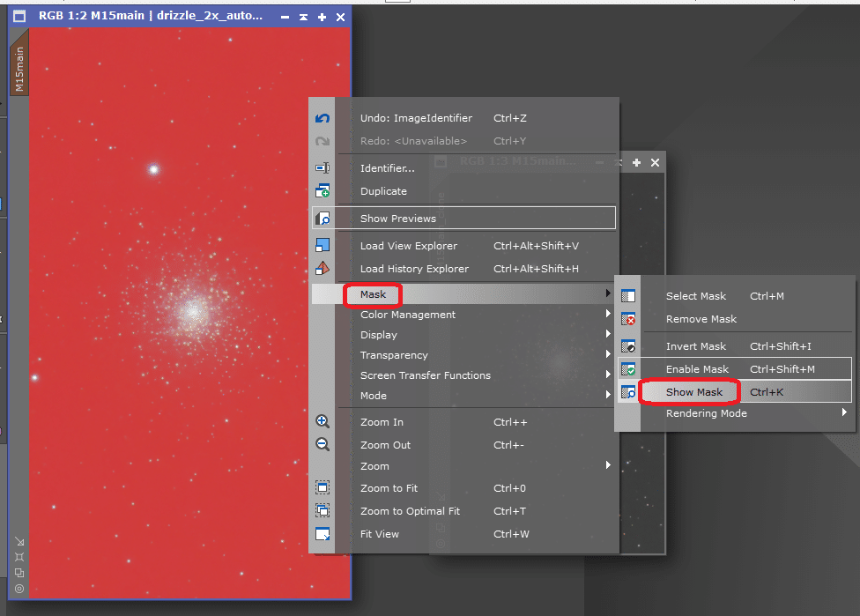Click the bright globular cluster core in the image
Viewport: 860px width, 616px height.
click(x=192, y=311)
